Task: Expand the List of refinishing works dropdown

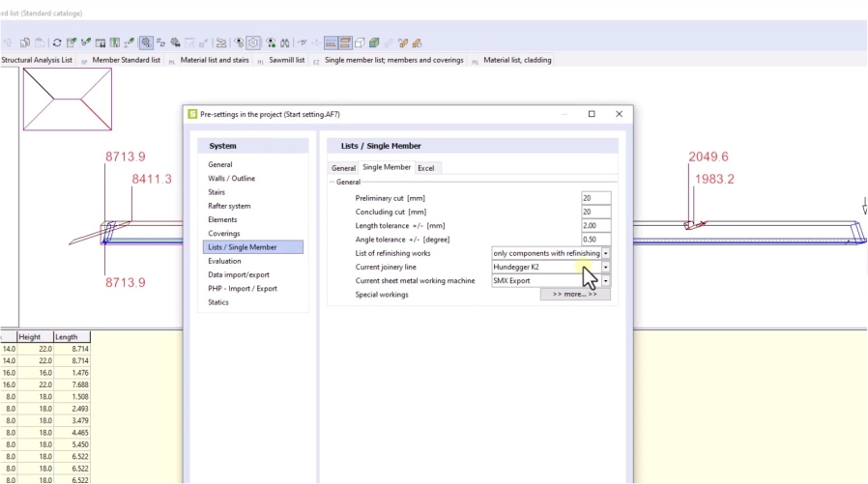Action: click(x=605, y=253)
